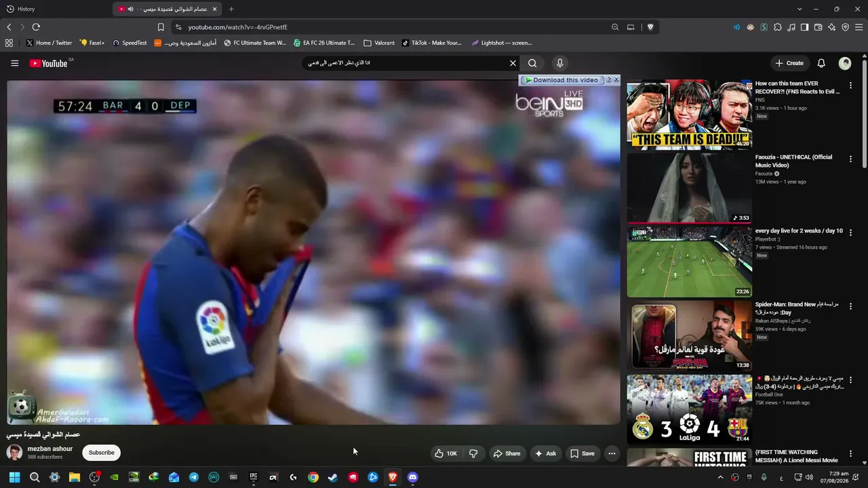868x488 pixels.
Task: Dislike the video with thumbs-down button
Action: 473,453
